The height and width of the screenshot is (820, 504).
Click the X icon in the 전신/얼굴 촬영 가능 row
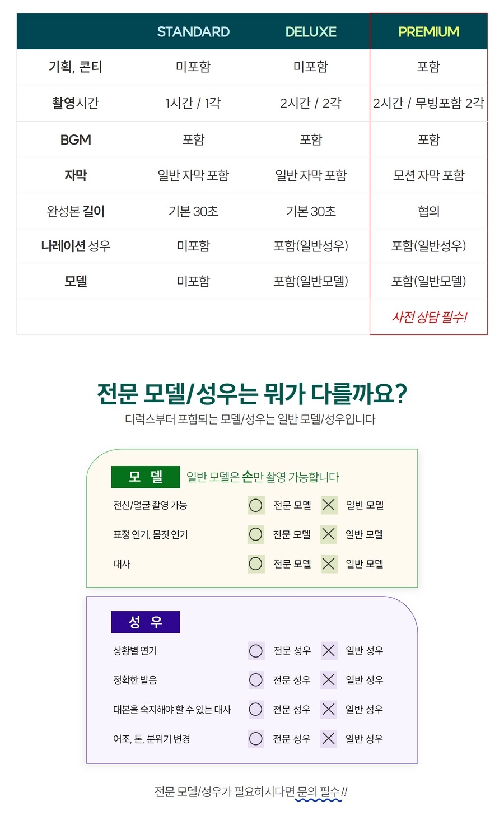click(329, 505)
